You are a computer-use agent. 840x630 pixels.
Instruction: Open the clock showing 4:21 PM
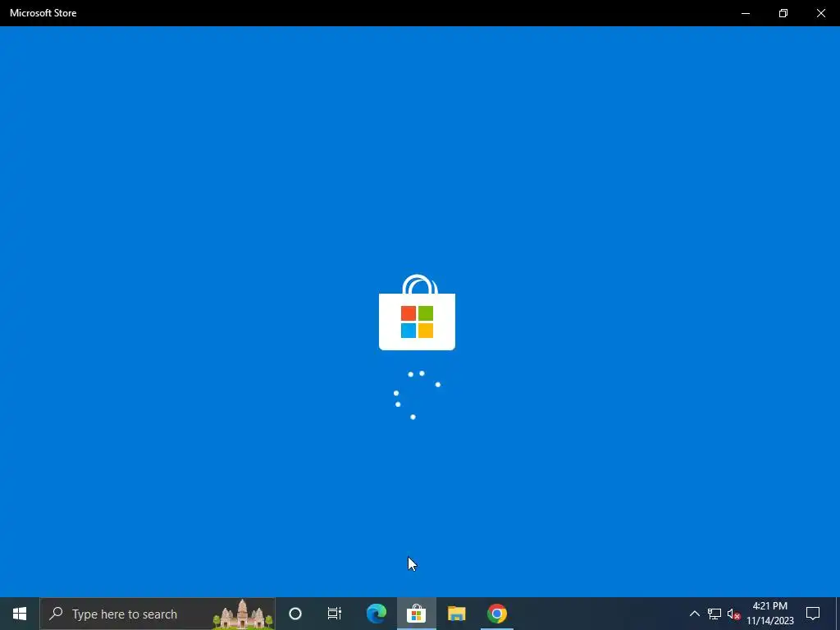coord(769,614)
